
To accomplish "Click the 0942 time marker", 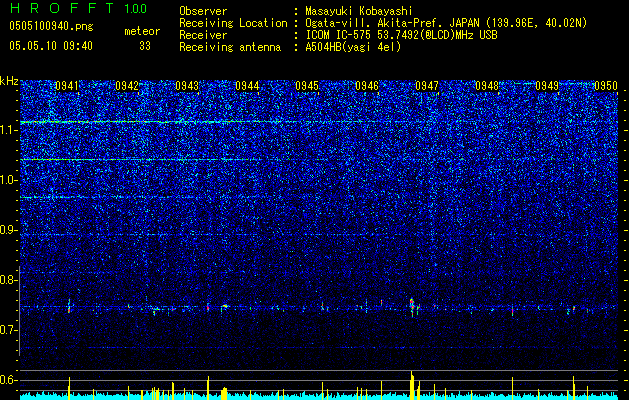I will (x=127, y=86).
